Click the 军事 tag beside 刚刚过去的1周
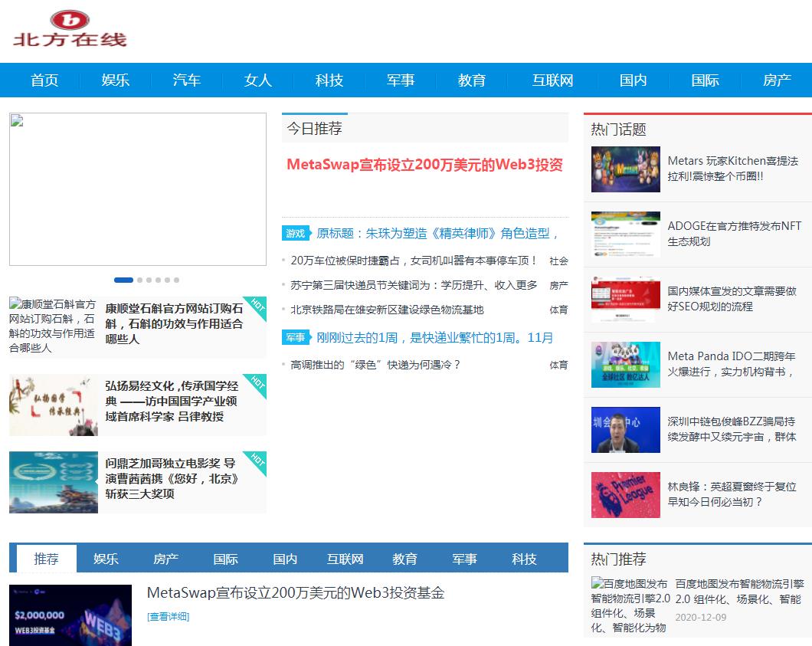The width and height of the screenshot is (812, 646). point(296,337)
